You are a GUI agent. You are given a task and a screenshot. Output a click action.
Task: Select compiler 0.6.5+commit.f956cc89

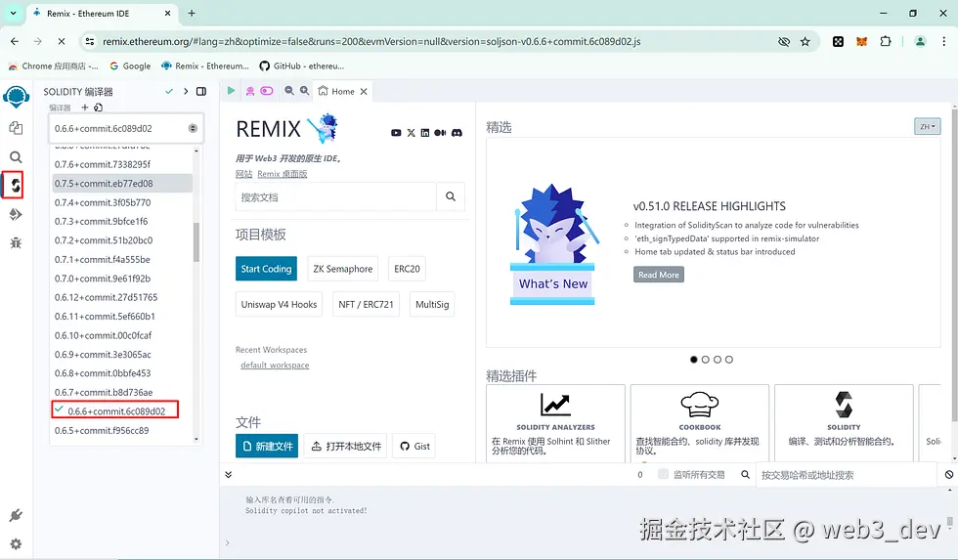point(122,431)
